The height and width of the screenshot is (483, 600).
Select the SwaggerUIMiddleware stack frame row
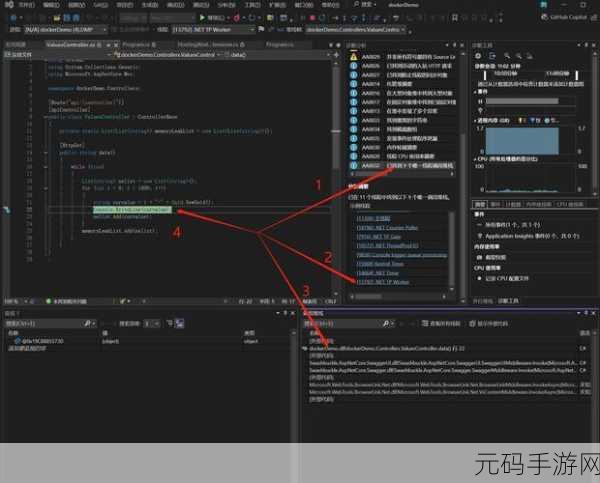(x=444, y=362)
